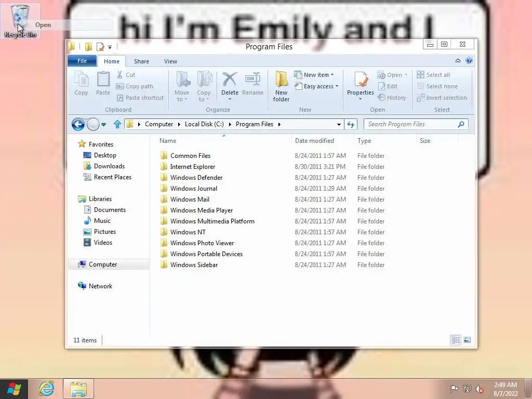Select the Internet Explorer folder
This screenshot has height=399, width=532.
click(192, 167)
